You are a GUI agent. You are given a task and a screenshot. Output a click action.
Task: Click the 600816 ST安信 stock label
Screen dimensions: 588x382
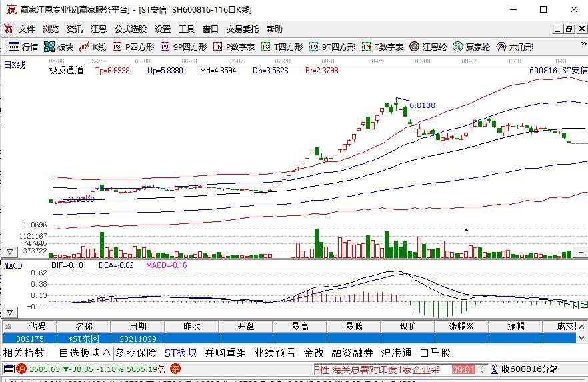(x=558, y=70)
